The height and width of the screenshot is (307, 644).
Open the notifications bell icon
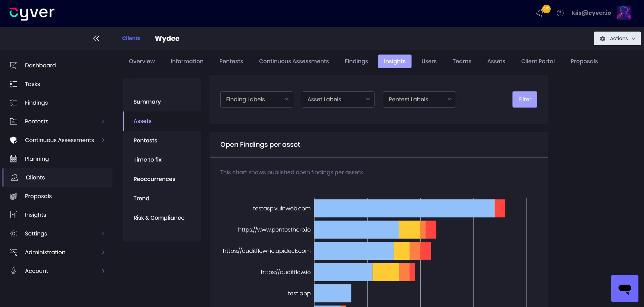(x=540, y=13)
